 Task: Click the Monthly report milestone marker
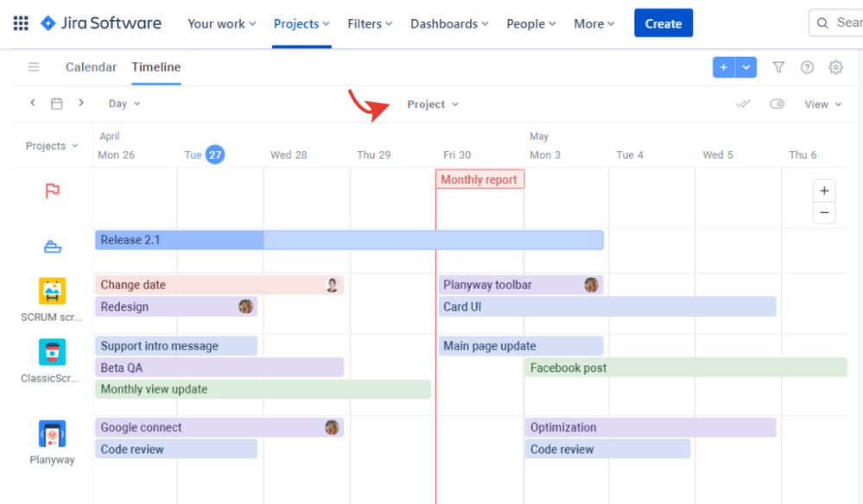(479, 179)
